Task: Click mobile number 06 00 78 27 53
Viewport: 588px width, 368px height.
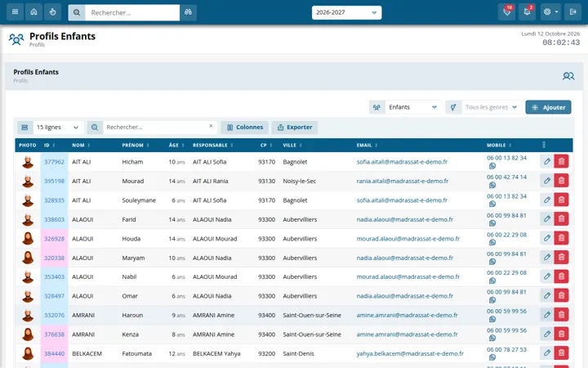Action: point(506,349)
